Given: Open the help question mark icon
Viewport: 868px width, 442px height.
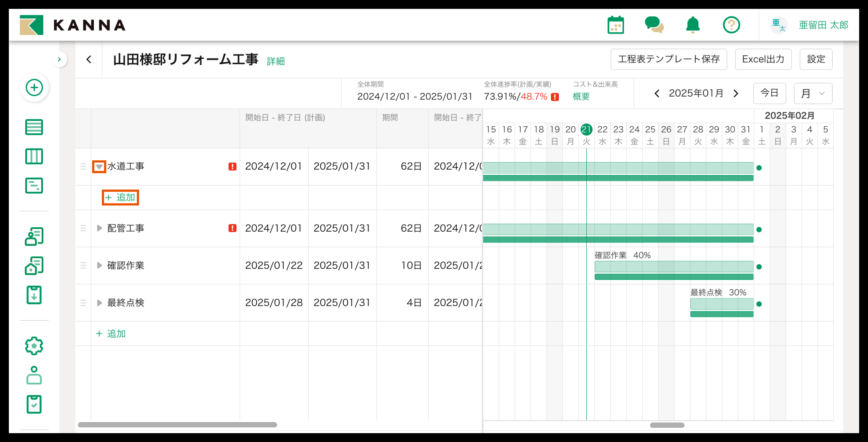Looking at the screenshot, I should 731,25.
